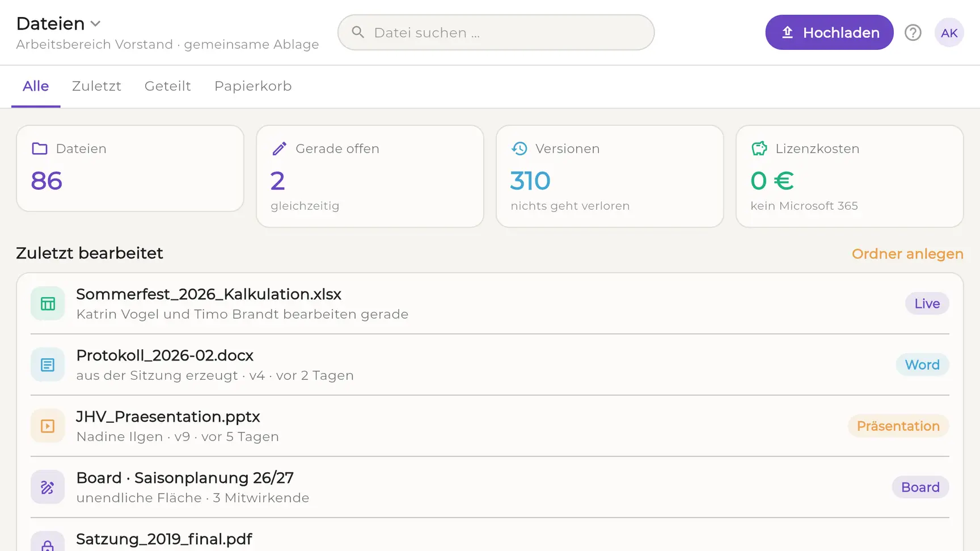Switch to the Geteilt tab

click(168, 86)
